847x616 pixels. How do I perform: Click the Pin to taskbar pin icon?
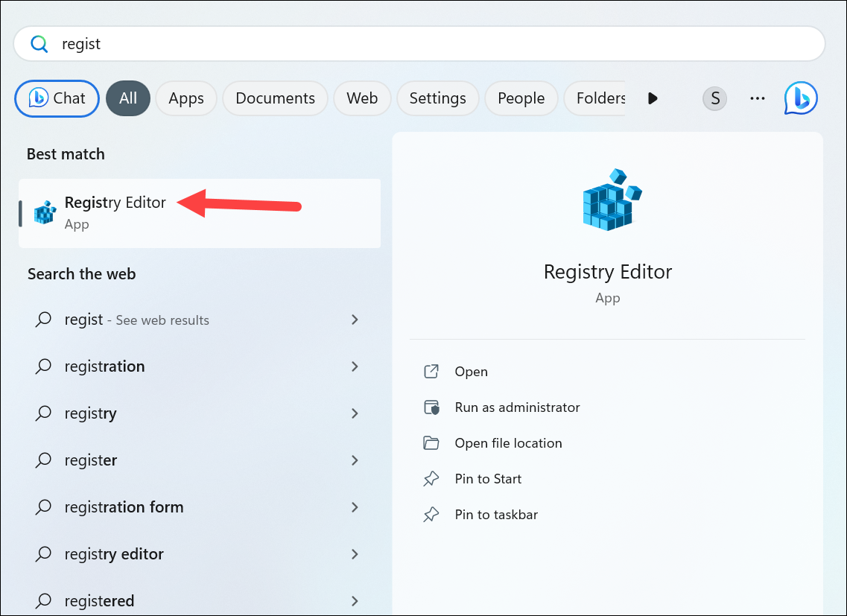click(x=431, y=515)
